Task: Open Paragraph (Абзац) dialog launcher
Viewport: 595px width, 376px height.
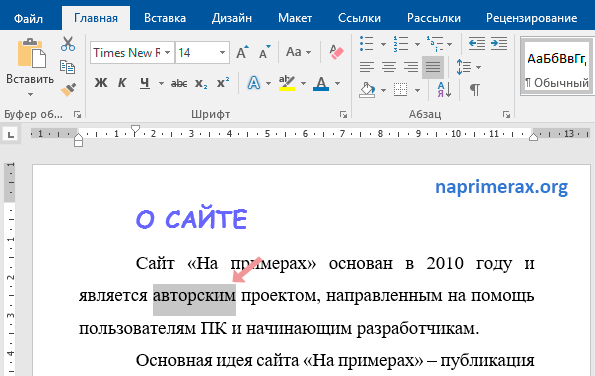Action: tap(506, 114)
